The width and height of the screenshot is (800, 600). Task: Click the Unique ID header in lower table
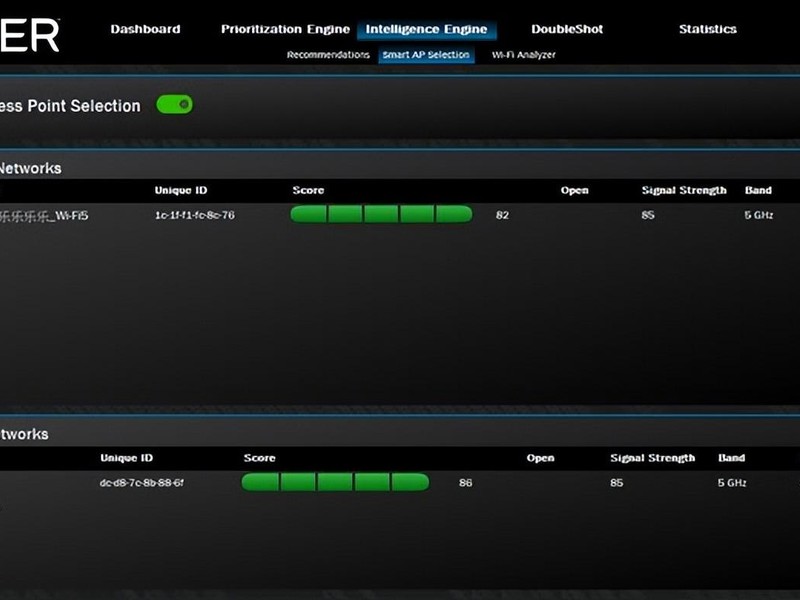click(127, 458)
